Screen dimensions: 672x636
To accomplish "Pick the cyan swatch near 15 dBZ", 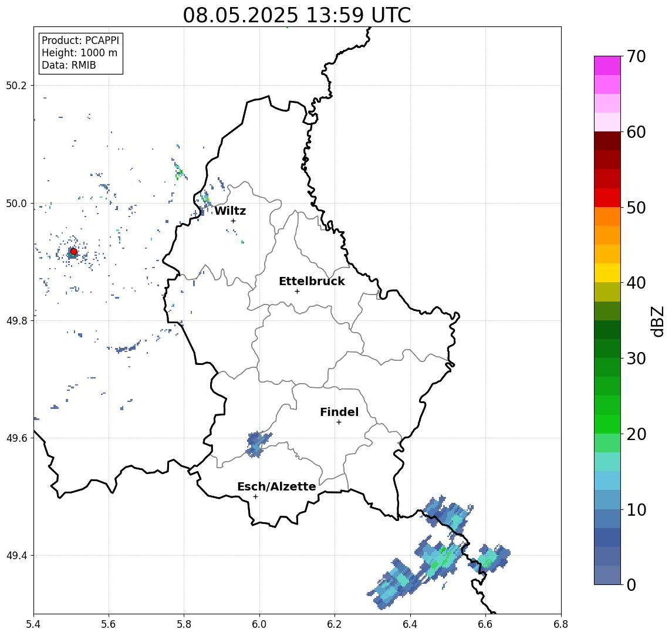I will (607, 462).
